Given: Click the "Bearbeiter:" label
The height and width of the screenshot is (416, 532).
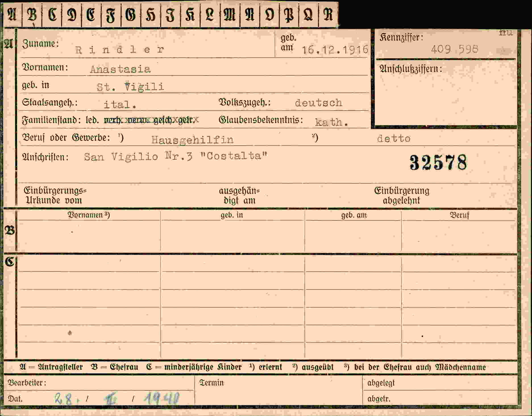Looking at the screenshot, I should click(x=27, y=383).
